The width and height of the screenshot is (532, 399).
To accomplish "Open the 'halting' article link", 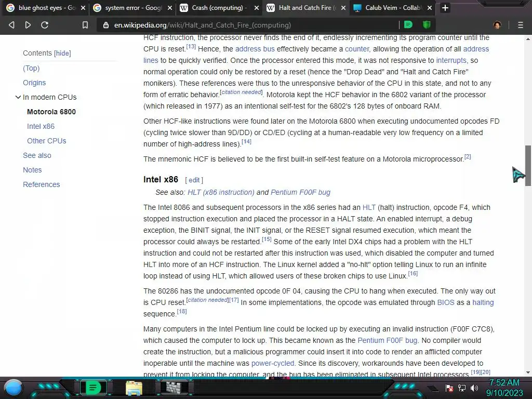I will 483,302.
